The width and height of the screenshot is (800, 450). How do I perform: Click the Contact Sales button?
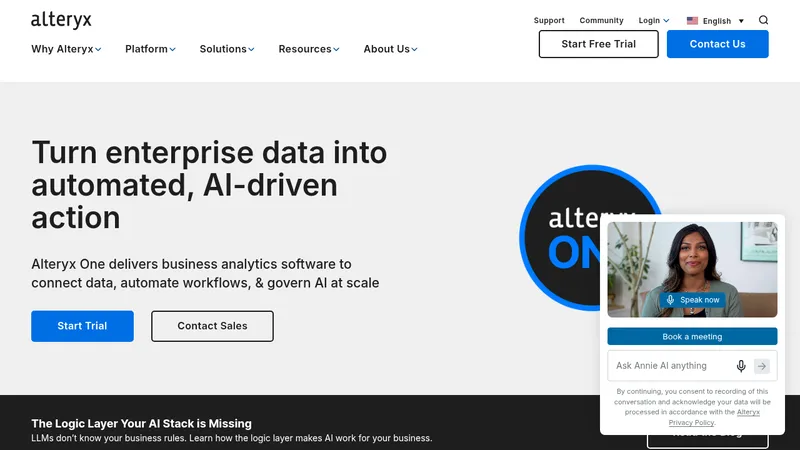click(x=212, y=326)
